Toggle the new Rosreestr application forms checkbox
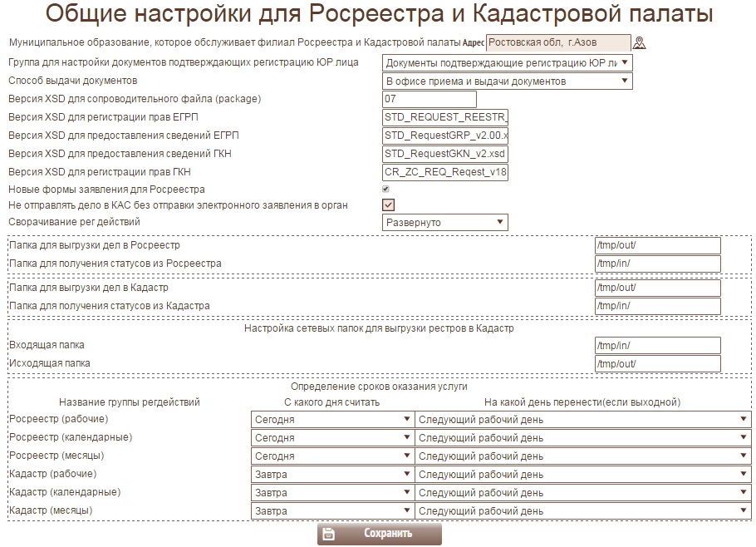This screenshot has width=756, height=547. [386, 190]
